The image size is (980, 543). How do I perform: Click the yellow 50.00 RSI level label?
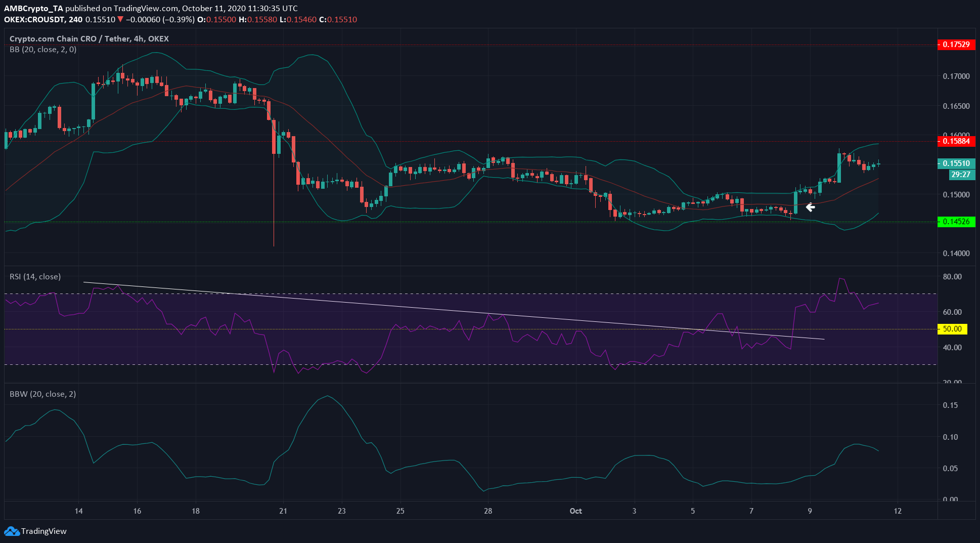click(952, 329)
